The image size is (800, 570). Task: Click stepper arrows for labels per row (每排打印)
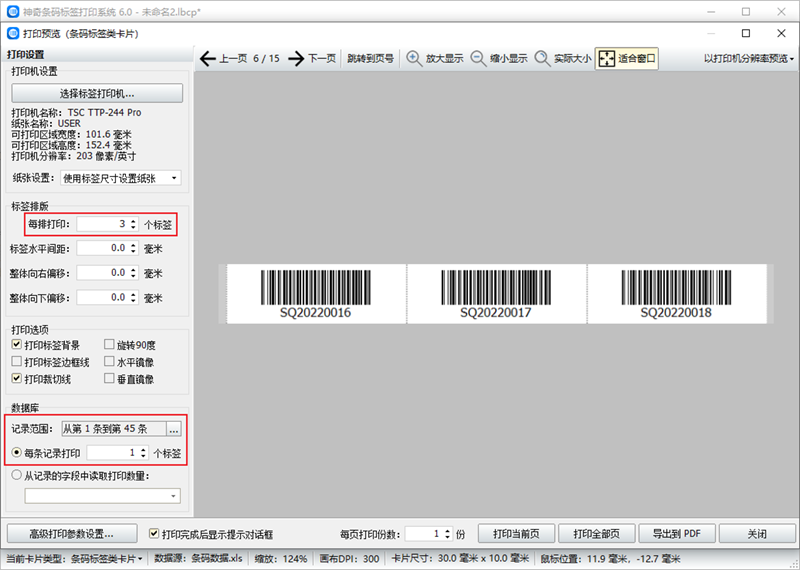(133, 224)
